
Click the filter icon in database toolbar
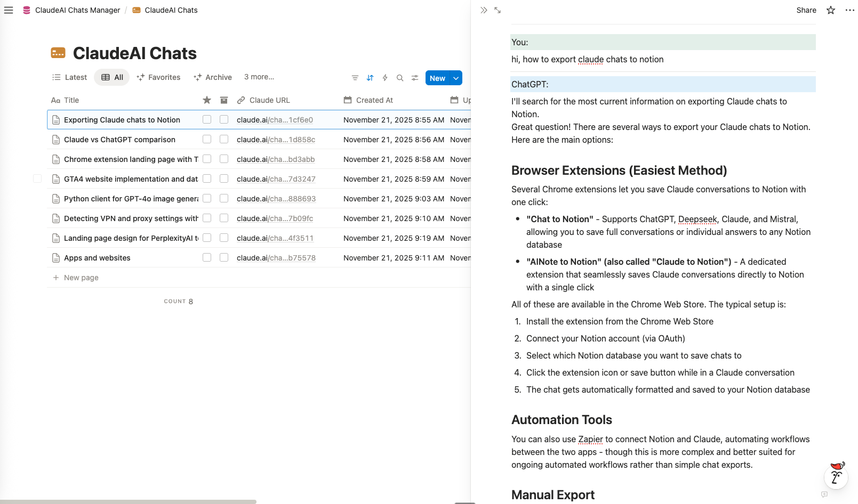pyautogui.click(x=355, y=78)
